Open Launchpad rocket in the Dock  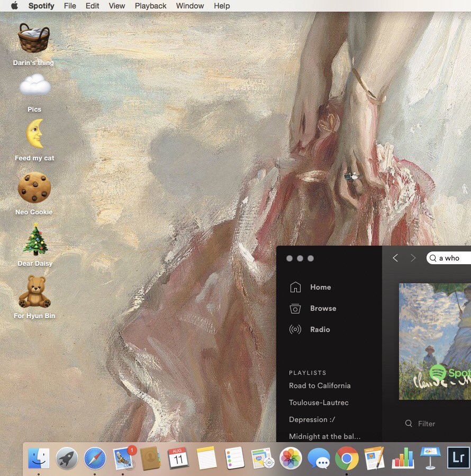coord(67,458)
